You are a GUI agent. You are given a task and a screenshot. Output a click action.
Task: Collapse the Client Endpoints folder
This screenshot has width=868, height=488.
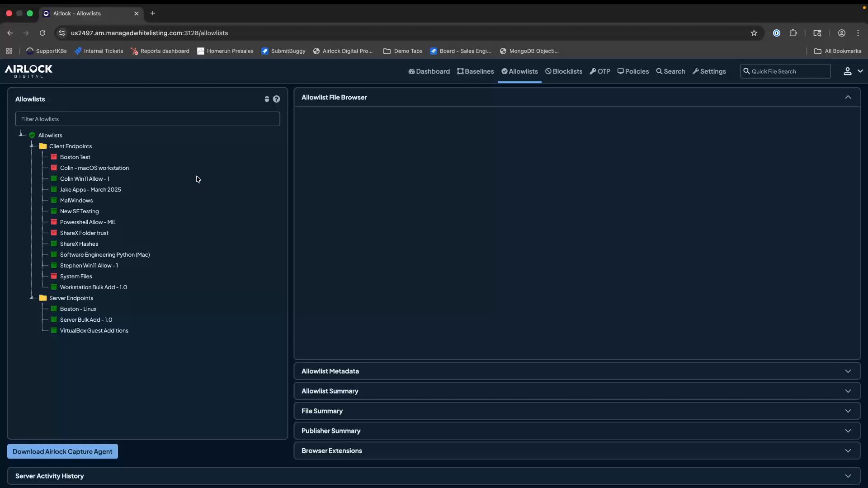pyautogui.click(x=33, y=146)
